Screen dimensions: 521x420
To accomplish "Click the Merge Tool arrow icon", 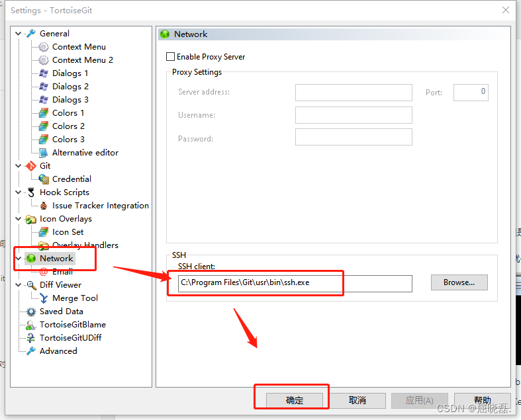I will click(x=44, y=298).
